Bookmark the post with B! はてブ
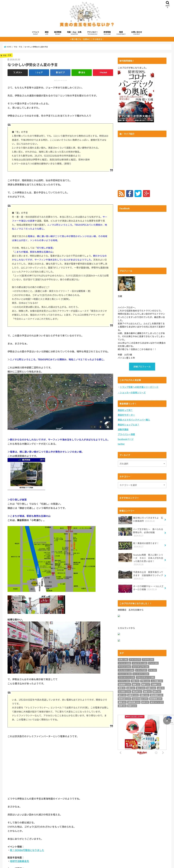 click(60, 72)
